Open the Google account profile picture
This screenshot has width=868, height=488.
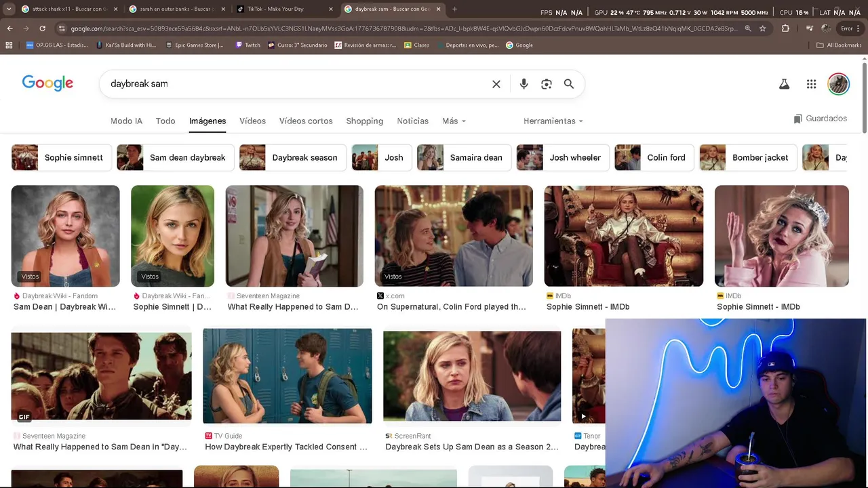pos(839,84)
